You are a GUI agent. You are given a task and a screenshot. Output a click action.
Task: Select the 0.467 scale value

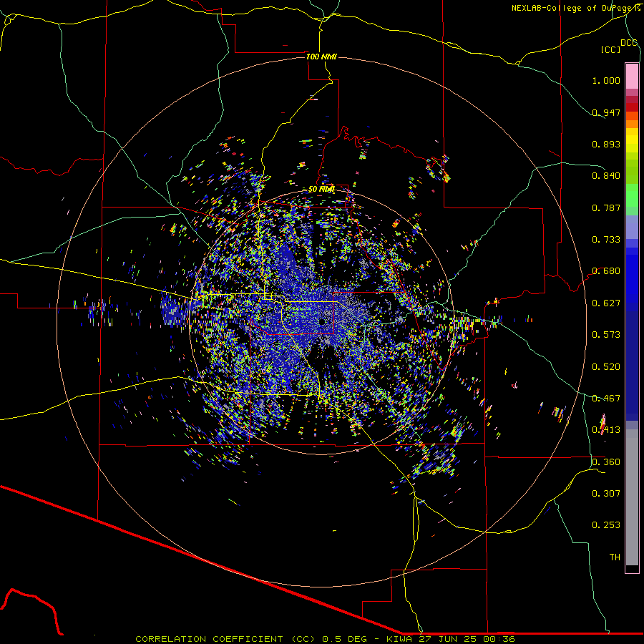(606, 399)
